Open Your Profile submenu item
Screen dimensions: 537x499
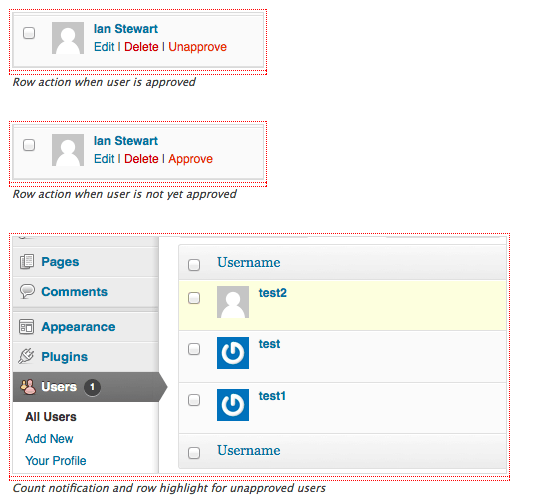coord(55,461)
